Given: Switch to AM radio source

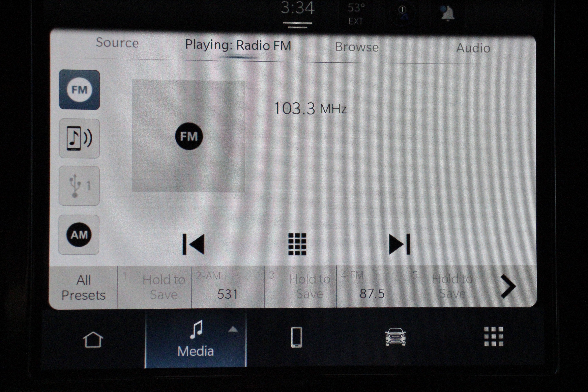Looking at the screenshot, I should 79,234.
